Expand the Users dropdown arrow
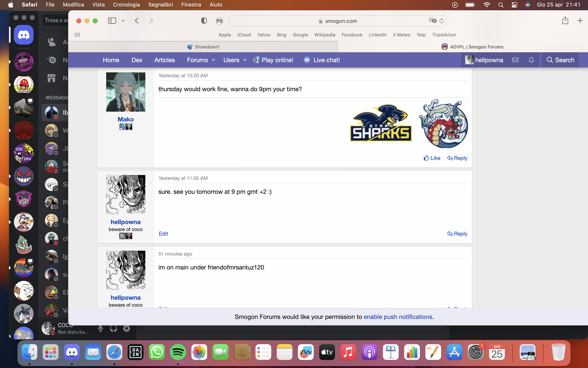 (x=245, y=60)
